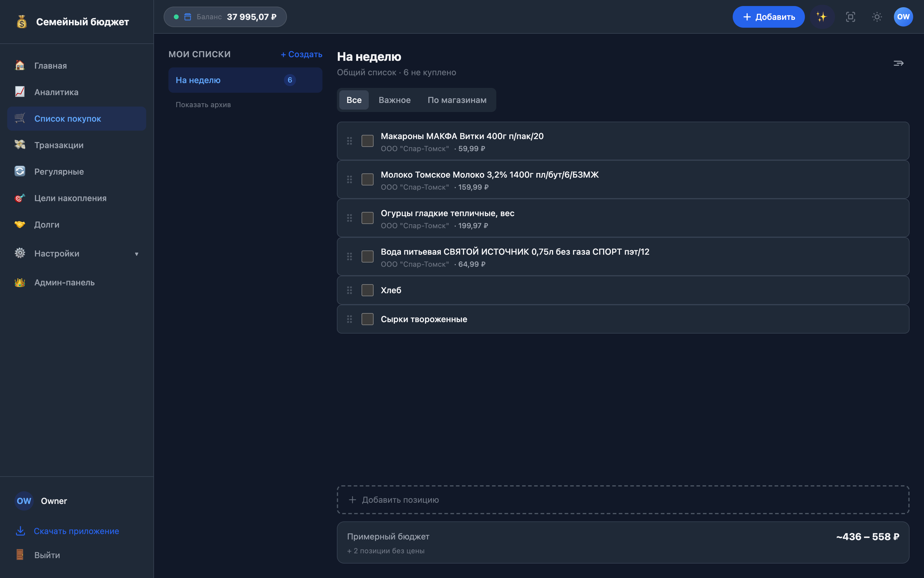The image size is (924, 578).
Task: Click the Хлеб item name
Action: pos(391,290)
